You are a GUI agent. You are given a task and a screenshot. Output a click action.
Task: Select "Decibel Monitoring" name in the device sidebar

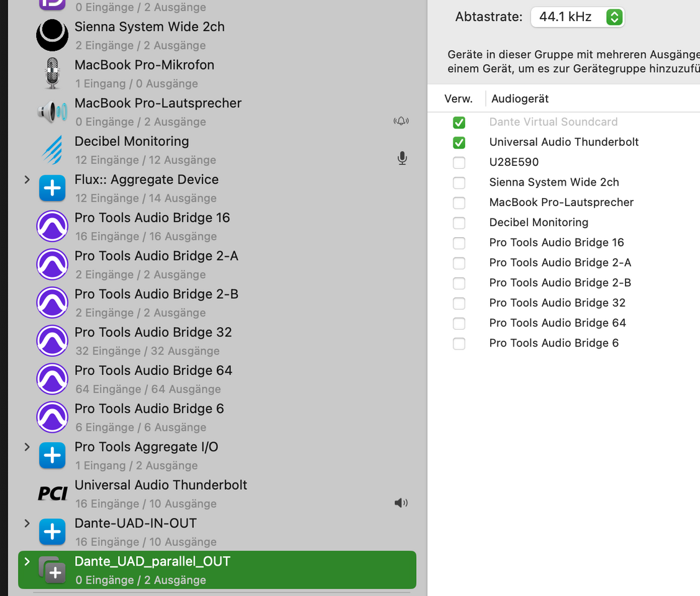pyautogui.click(x=132, y=142)
